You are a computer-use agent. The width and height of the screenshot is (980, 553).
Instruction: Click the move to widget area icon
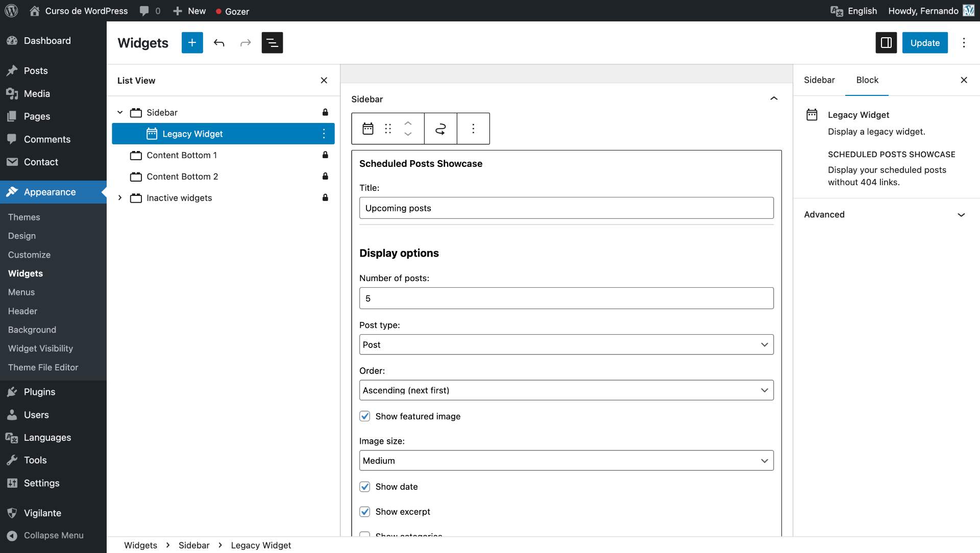point(440,129)
